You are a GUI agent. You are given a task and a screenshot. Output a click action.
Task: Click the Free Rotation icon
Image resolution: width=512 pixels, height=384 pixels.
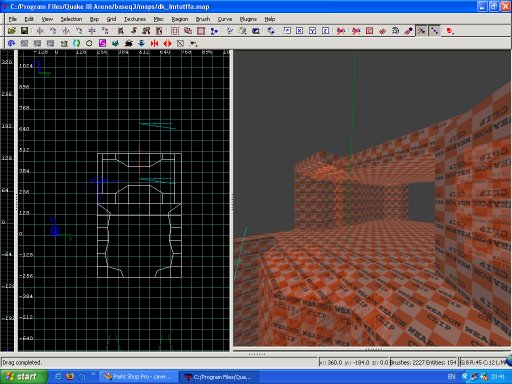pos(271,31)
